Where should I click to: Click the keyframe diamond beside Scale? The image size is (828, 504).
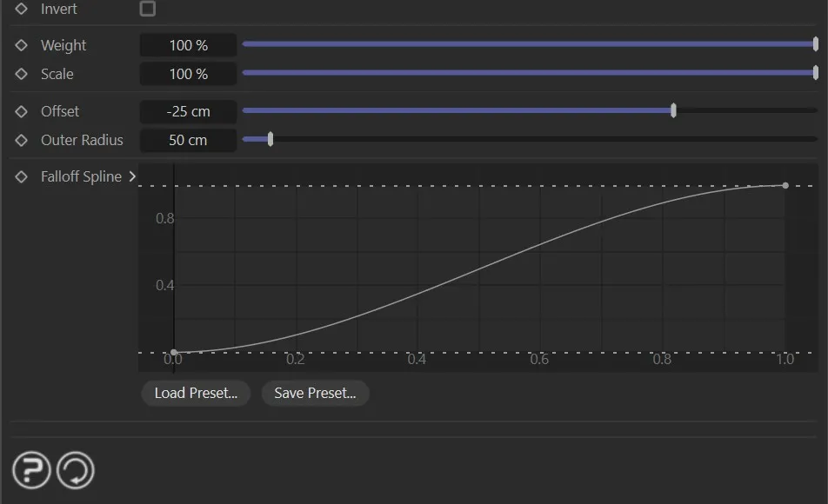22,74
